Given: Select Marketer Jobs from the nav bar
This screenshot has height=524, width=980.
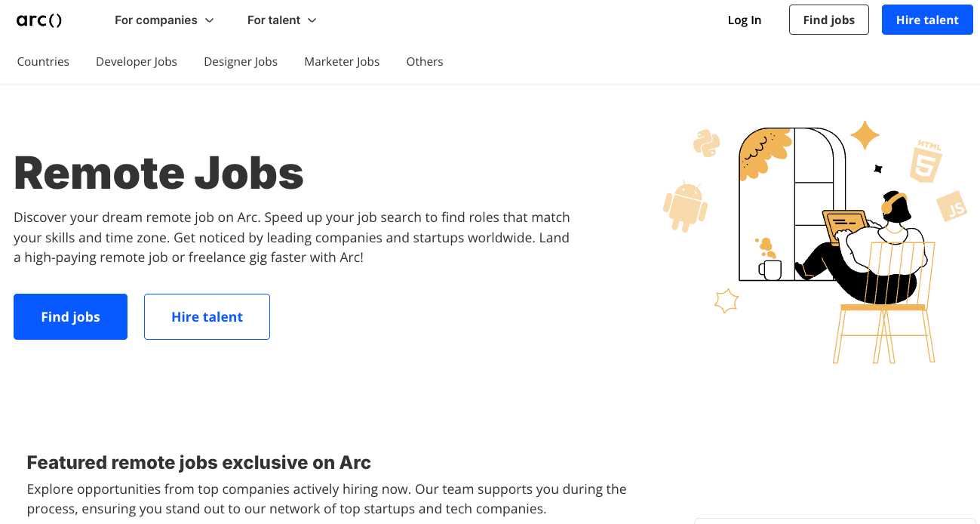Looking at the screenshot, I should pos(342,61).
